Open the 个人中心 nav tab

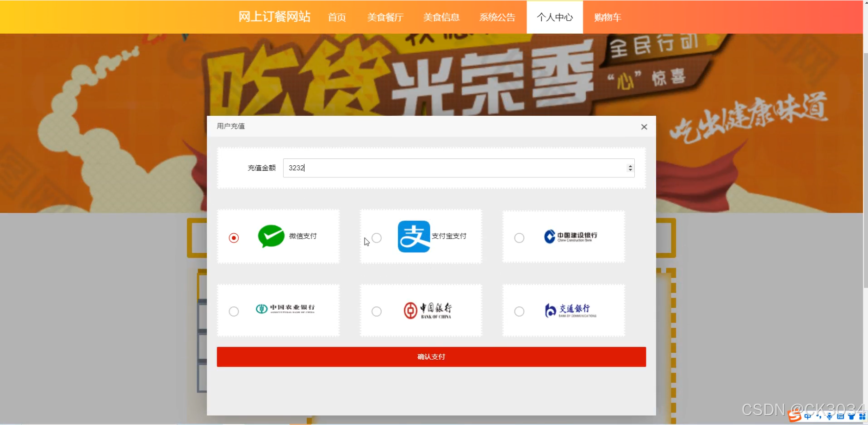click(555, 17)
